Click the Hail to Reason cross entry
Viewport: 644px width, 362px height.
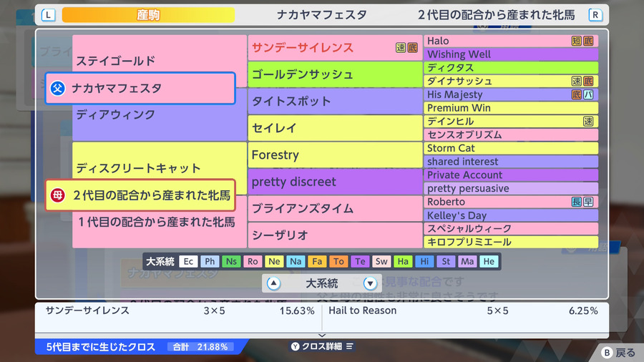pyautogui.click(x=463, y=310)
